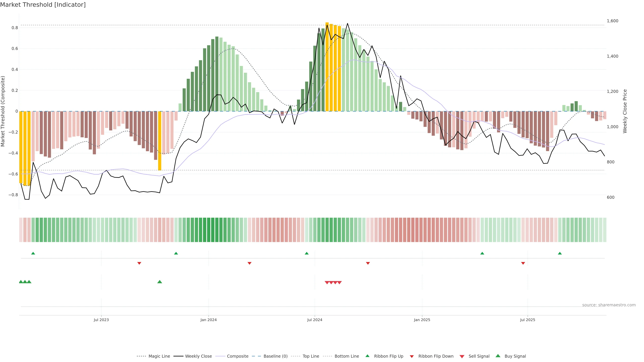The image size is (644, 362).
Task: Click the rightmost green ribbon flip up triangle
Action: pyautogui.click(x=560, y=253)
